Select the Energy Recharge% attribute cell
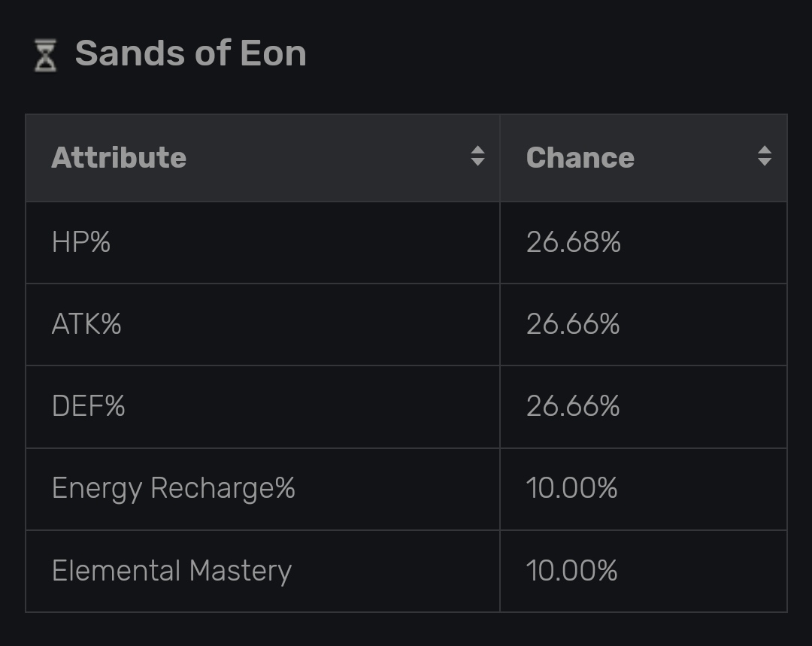812x646 pixels. (x=173, y=489)
